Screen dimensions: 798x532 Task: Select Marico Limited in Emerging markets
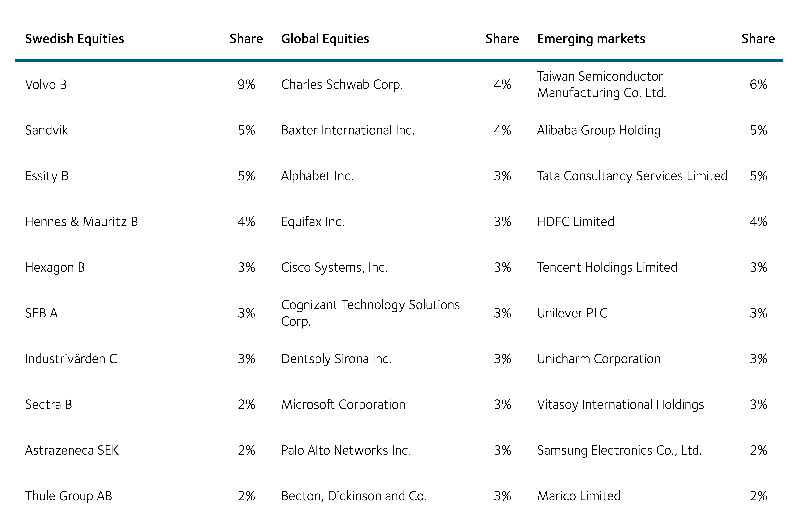578,496
